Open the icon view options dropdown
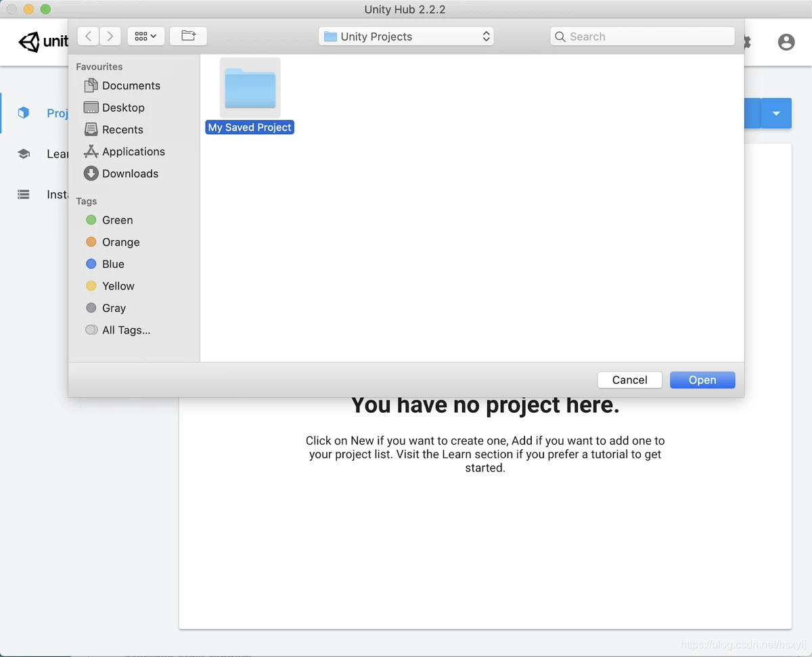Viewport: 812px width, 657px height. (146, 37)
